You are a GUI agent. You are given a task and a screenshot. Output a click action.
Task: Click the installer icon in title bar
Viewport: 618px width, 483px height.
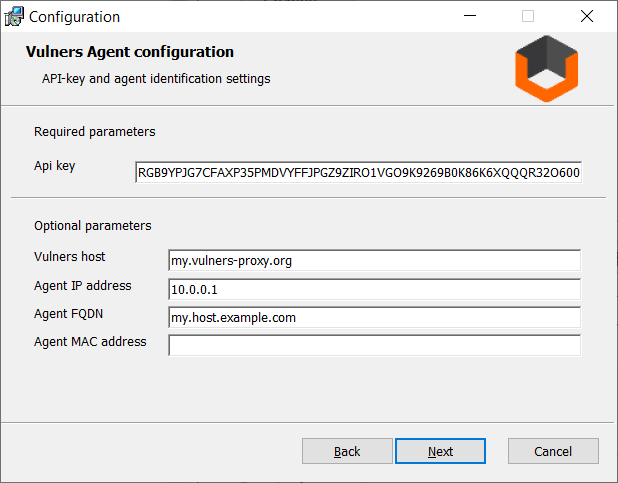(x=14, y=17)
